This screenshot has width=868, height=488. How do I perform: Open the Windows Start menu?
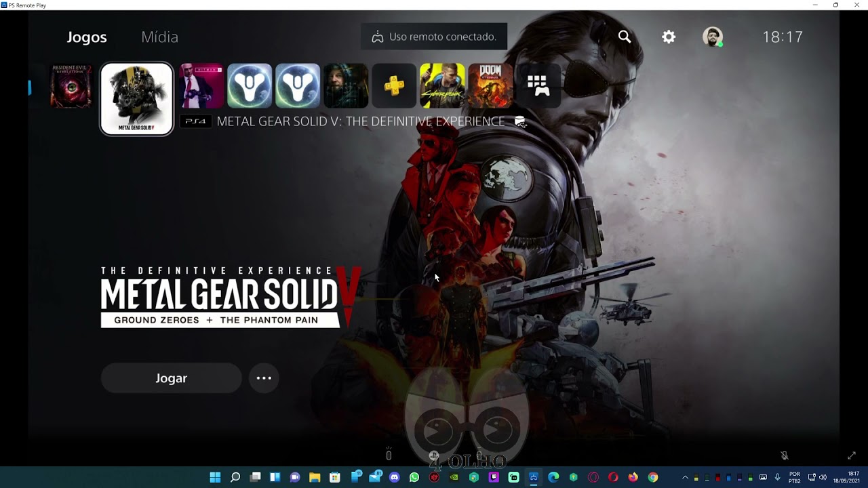(215, 477)
